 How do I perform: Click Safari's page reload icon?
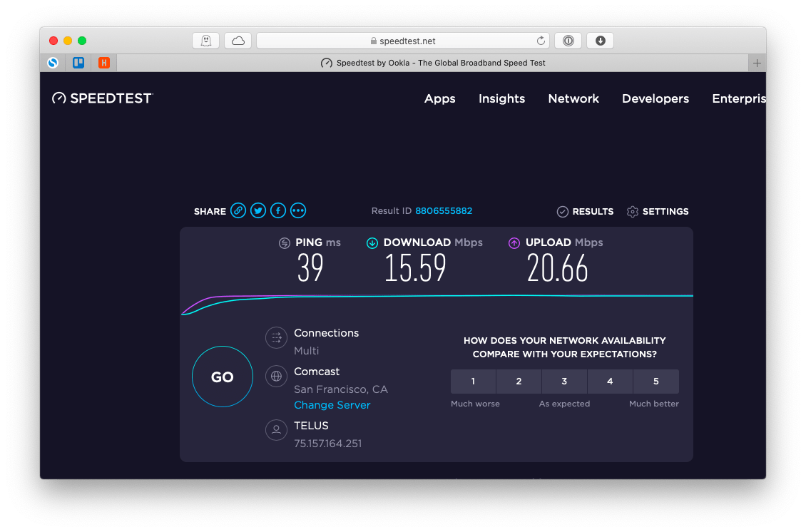click(x=541, y=41)
